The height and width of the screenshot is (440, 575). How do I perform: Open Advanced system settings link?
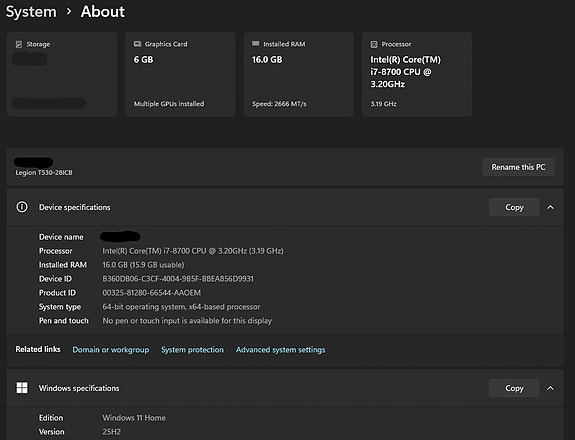click(281, 349)
